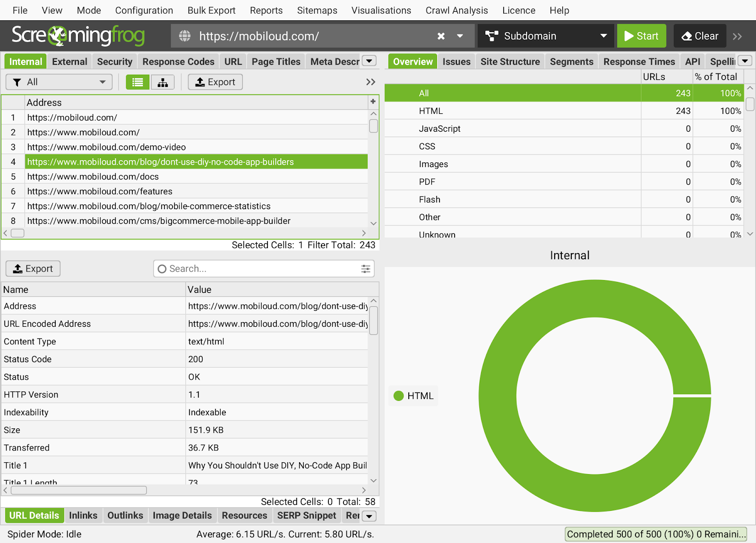Click the globe icon in URL bar
Image resolution: width=756 pixels, height=543 pixels.
click(x=185, y=36)
